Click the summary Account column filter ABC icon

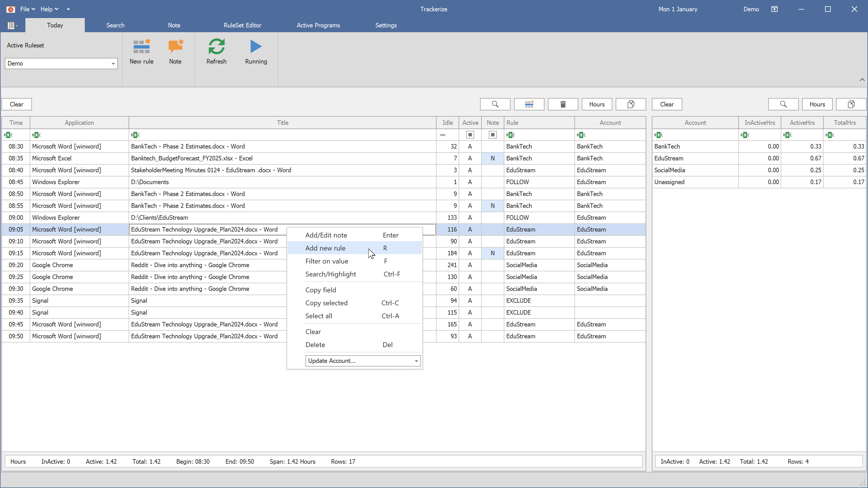pos(658,135)
